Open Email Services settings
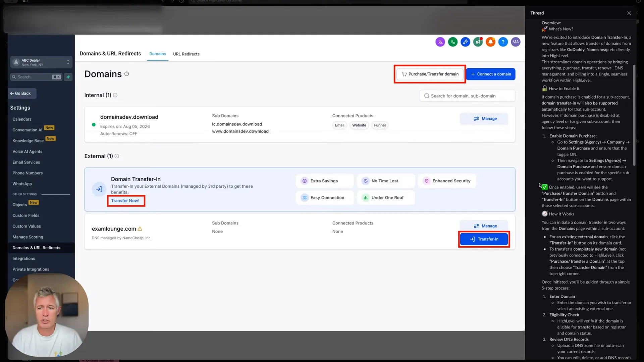The image size is (644, 362). pos(26,162)
